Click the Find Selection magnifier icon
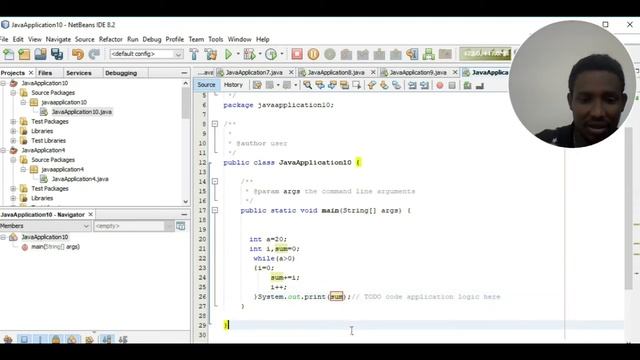 point(307,85)
